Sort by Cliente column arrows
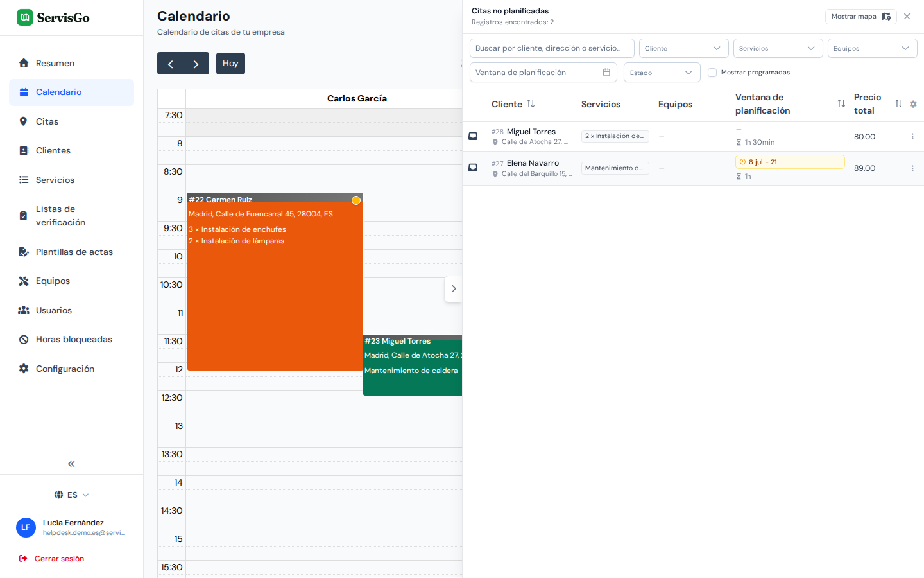The width and height of the screenshot is (924, 578). point(531,103)
